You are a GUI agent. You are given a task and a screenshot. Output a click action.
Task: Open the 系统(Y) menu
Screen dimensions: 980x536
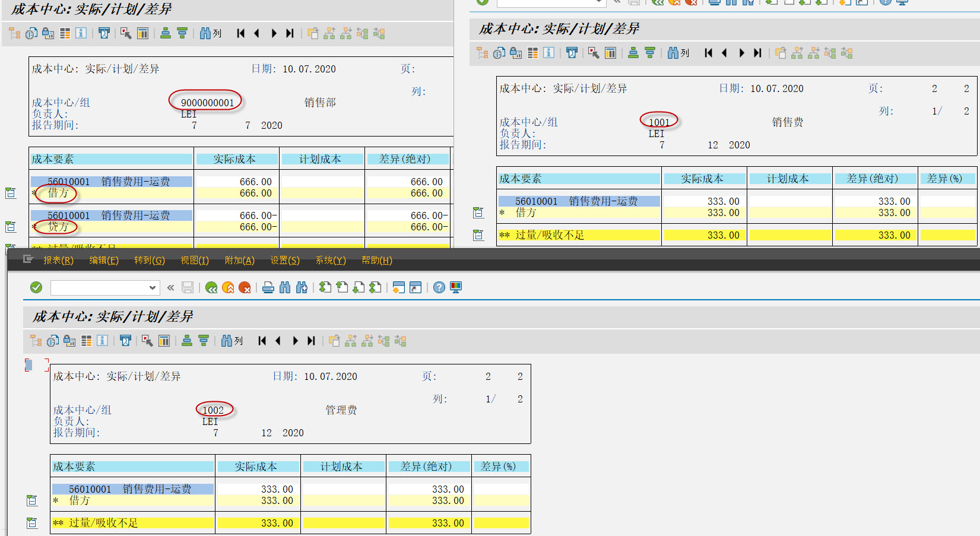pyautogui.click(x=330, y=260)
